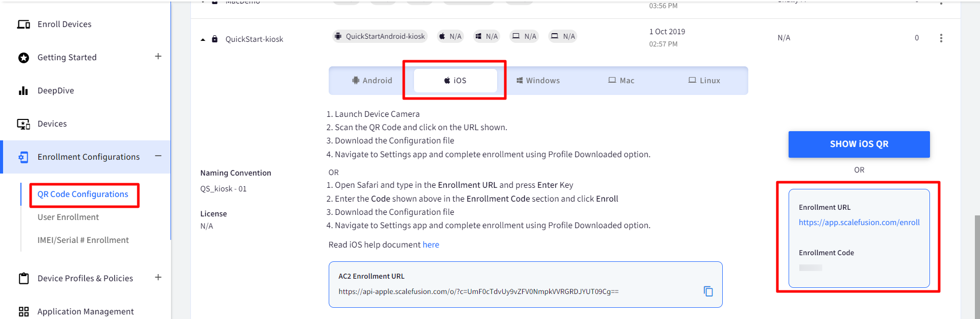Click the Enrollment Configurations icon

pyautogui.click(x=23, y=157)
